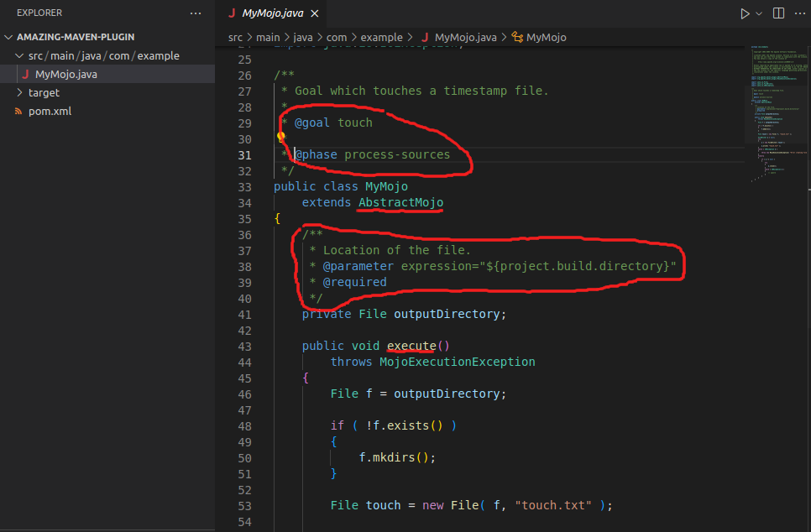This screenshot has height=532, width=811.
Task: Click the minimap to jump in the file
Action: (x=777, y=109)
